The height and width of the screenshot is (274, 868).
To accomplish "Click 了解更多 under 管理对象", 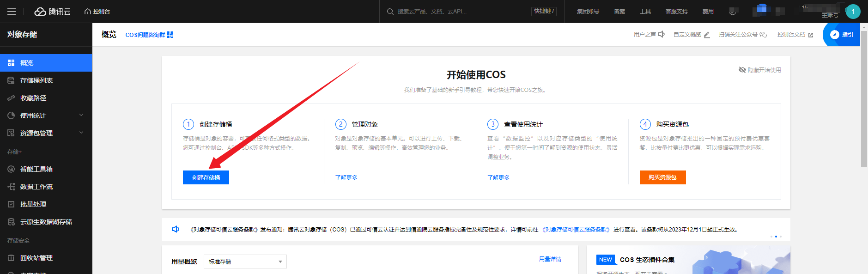I will pyautogui.click(x=346, y=177).
